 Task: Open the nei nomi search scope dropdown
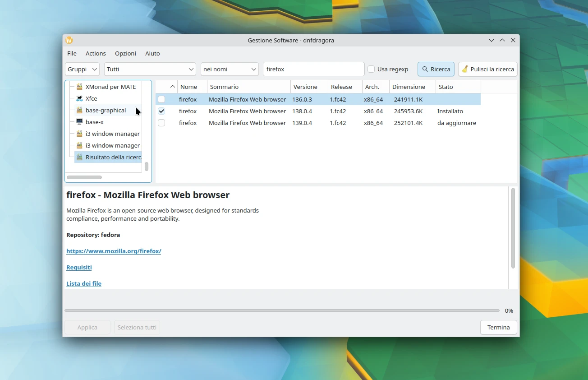pos(229,69)
